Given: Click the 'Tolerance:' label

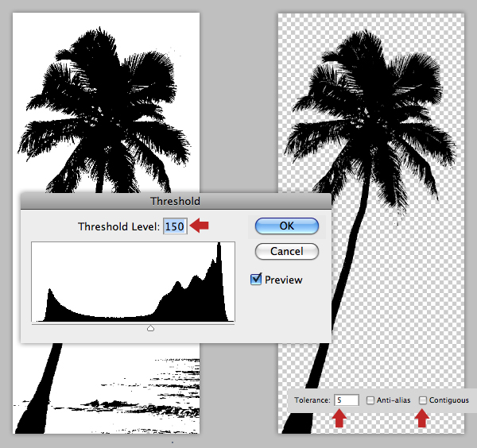Looking at the screenshot, I should point(312,400).
